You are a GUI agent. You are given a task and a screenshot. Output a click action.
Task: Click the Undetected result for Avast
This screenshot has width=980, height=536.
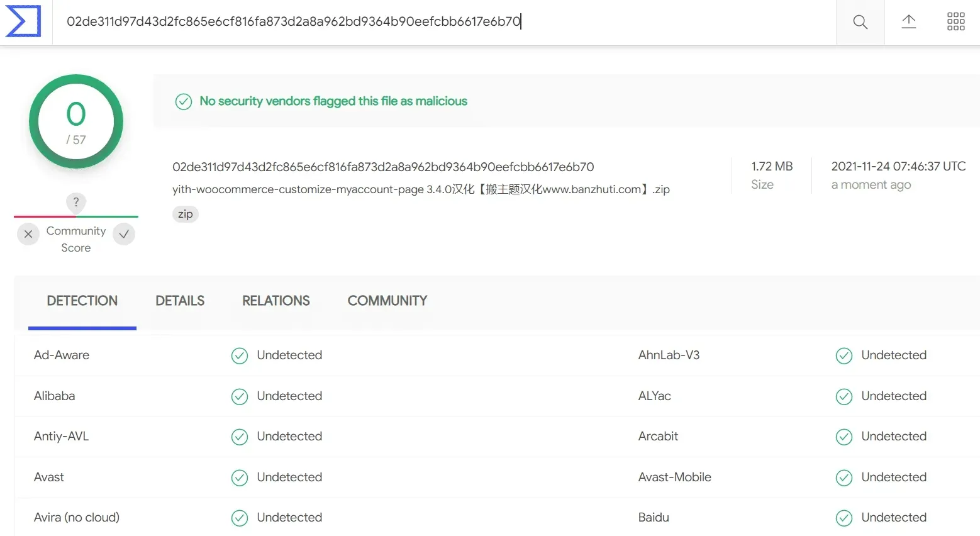[289, 477]
